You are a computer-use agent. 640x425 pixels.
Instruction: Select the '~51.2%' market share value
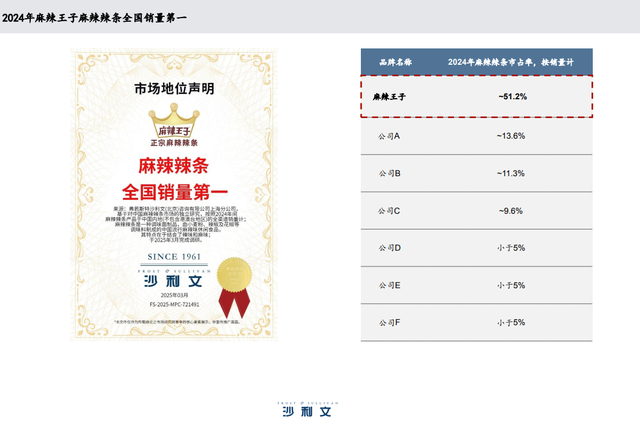(513, 97)
